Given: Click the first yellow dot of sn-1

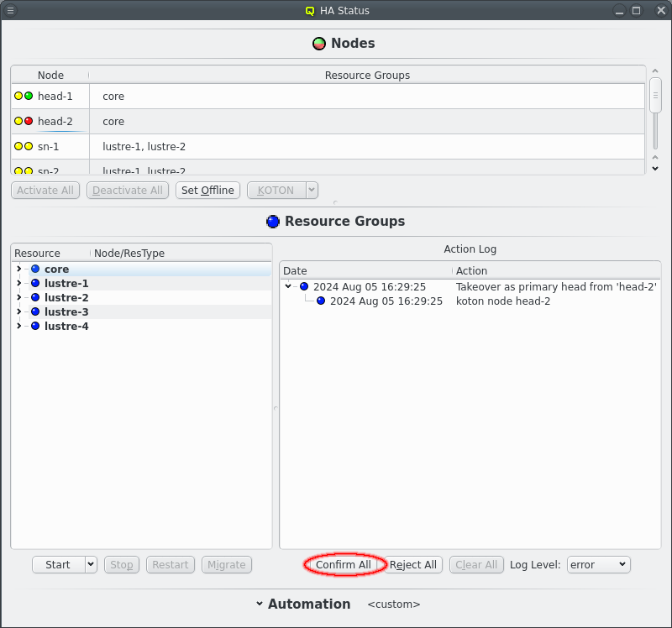Looking at the screenshot, I should click(18, 146).
